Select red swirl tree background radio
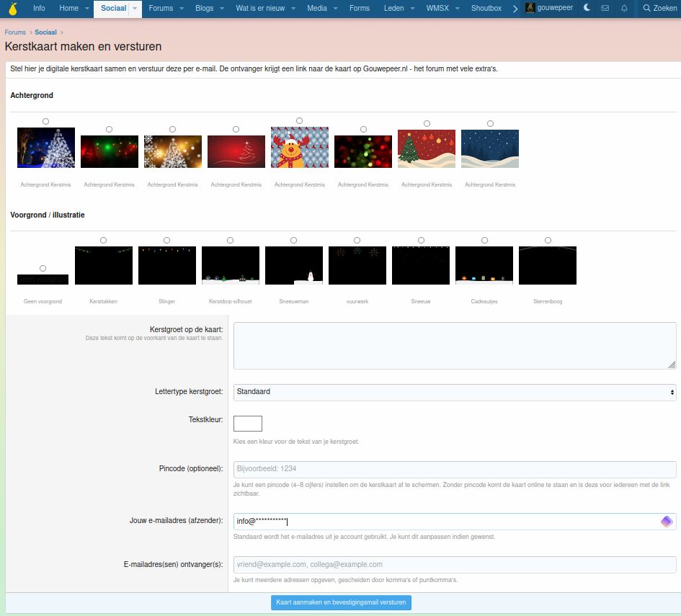 pyautogui.click(x=236, y=130)
